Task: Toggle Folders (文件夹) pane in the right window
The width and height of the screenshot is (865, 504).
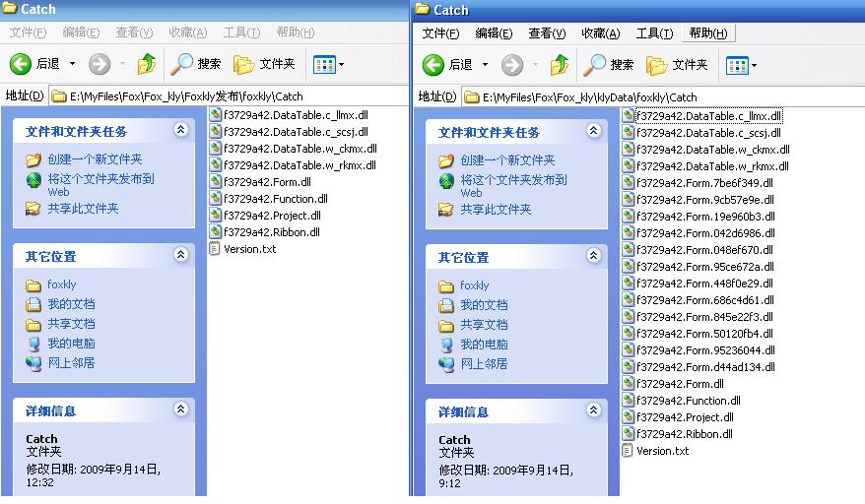Action: (677, 65)
